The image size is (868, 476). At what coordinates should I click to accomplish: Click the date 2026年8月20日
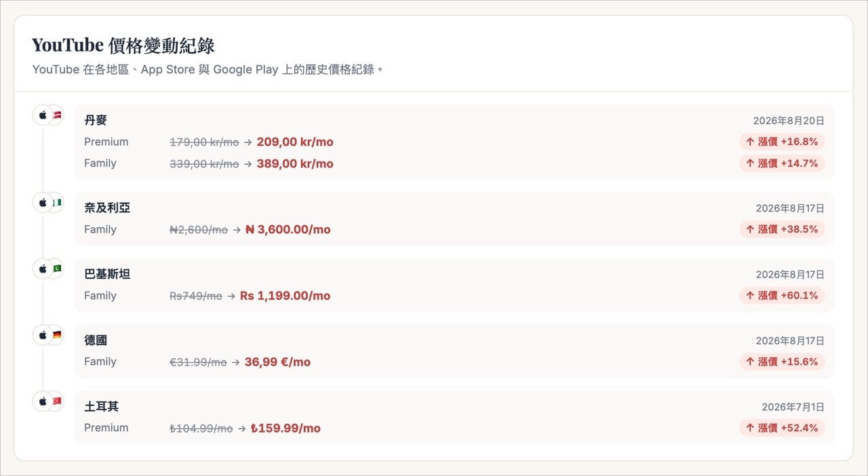789,121
